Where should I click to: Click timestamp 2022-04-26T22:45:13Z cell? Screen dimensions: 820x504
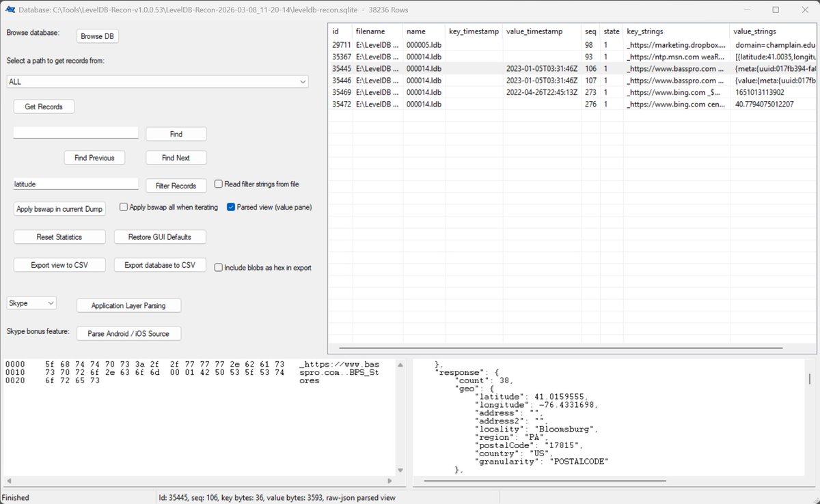[x=542, y=92]
